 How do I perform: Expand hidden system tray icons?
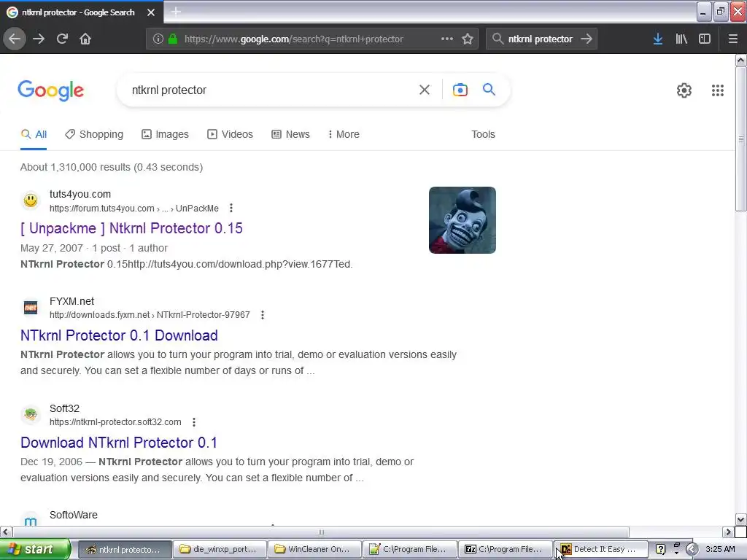pyautogui.click(x=692, y=549)
